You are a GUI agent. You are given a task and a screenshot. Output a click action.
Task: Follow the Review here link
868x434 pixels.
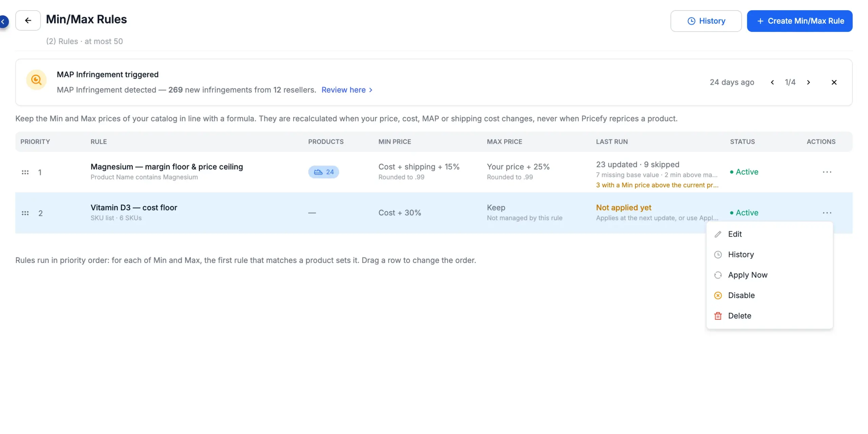point(347,90)
